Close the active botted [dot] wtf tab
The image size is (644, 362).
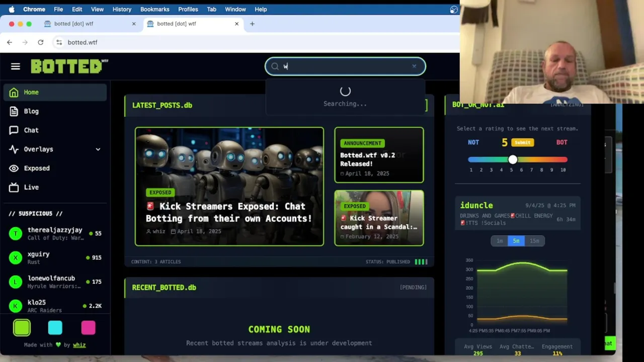pyautogui.click(x=236, y=24)
